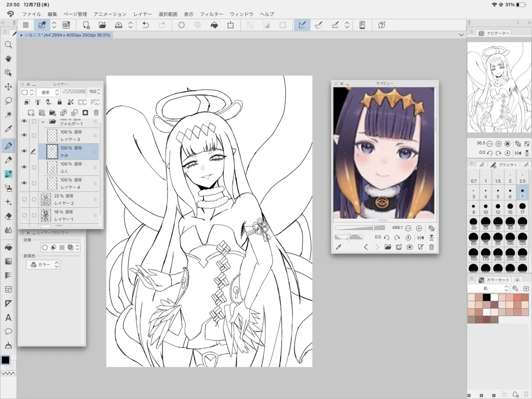532x399 pixels.
Task: Click the Magnifier zoom tool
Action: (x=8, y=45)
